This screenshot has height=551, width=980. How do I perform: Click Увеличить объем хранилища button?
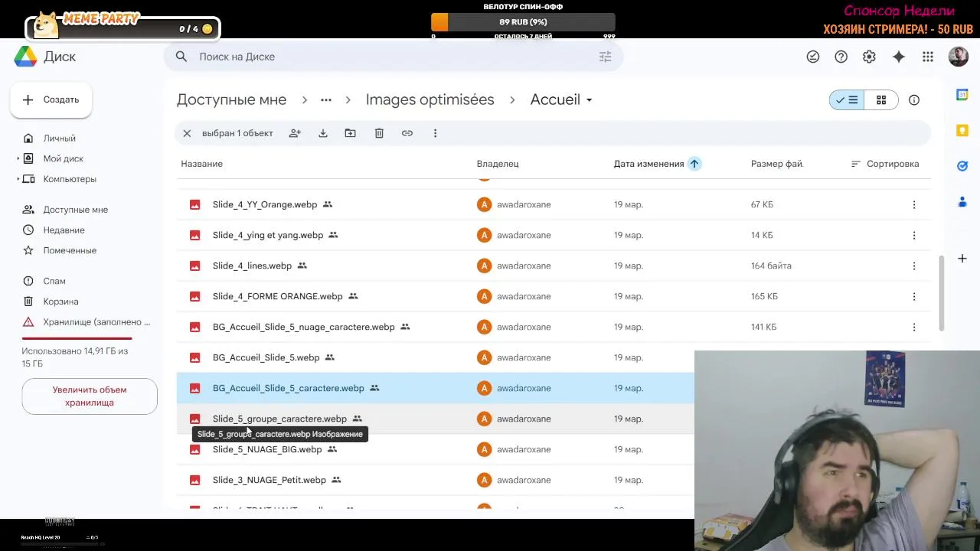[90, 396]
